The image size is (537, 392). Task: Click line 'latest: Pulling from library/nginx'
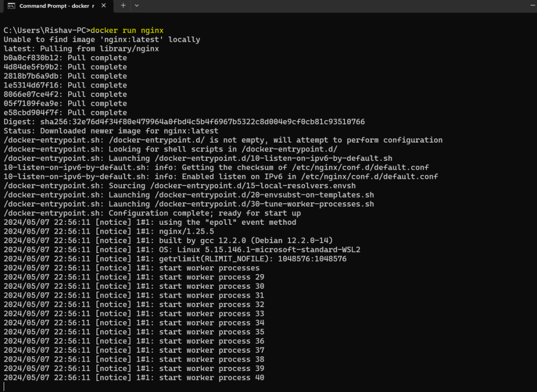[x=81, y=49]
